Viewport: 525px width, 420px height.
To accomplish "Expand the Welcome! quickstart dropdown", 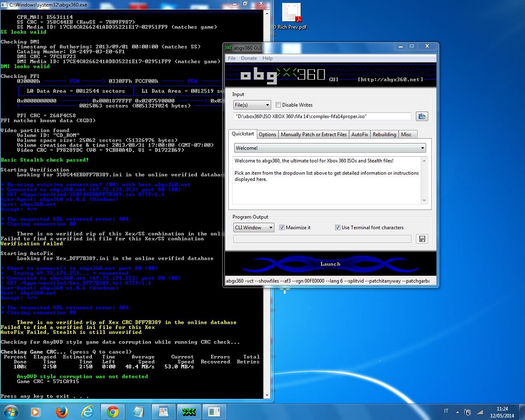I will click(330, 148).
